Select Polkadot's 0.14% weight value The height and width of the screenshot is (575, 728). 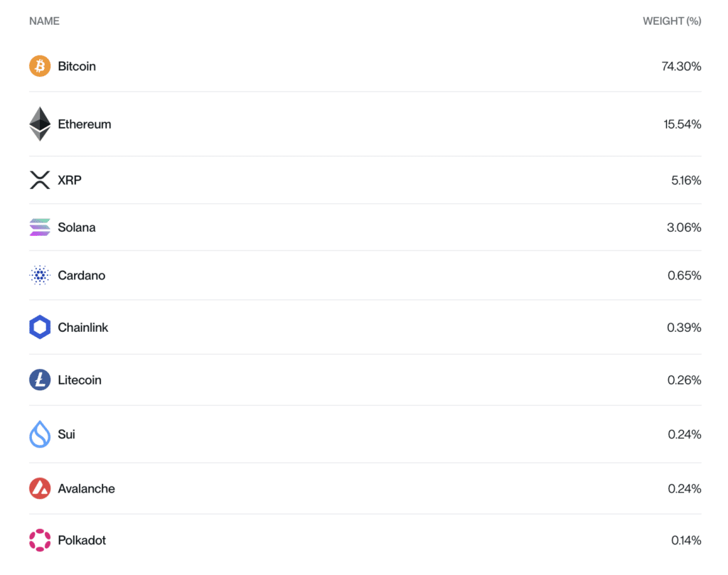coord(686,540)
